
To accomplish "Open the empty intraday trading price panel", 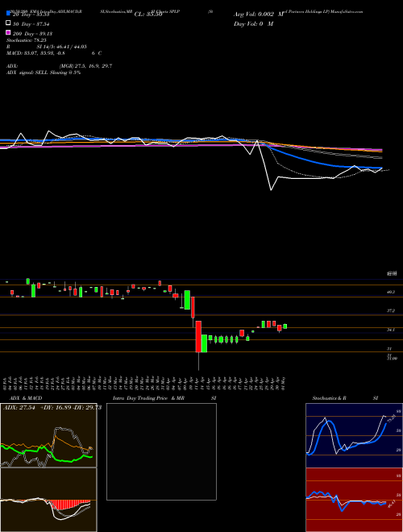I will click(x=161, y=451).
